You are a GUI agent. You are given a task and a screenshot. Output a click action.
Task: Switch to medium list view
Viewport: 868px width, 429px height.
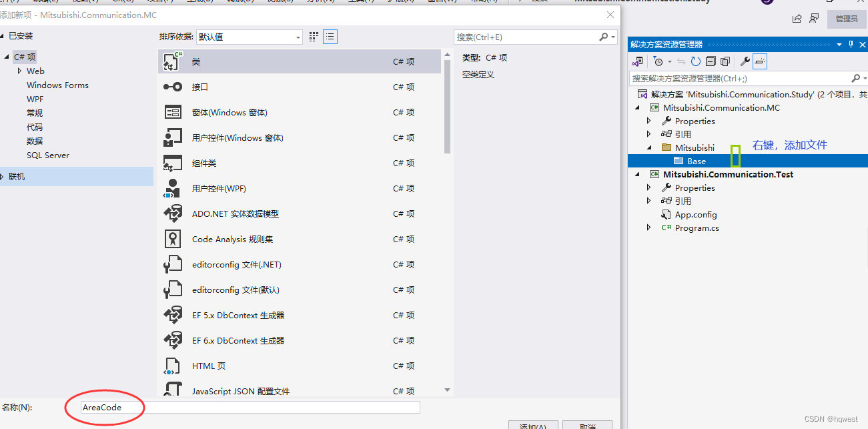330,37
